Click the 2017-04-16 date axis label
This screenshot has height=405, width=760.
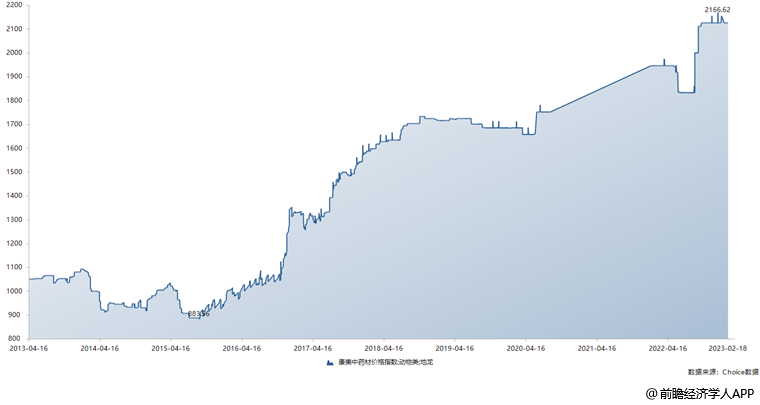pos(313,348)
